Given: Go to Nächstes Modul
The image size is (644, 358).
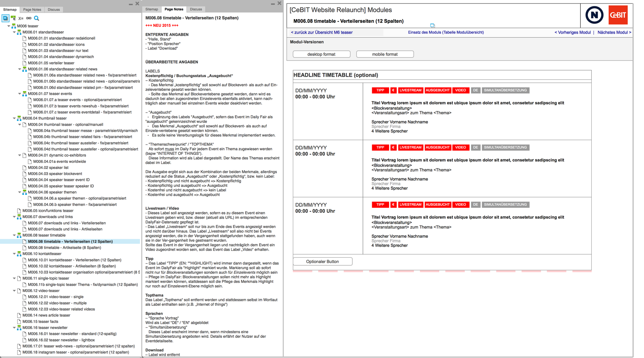Looking at the screenshot, I should (614, 32).
